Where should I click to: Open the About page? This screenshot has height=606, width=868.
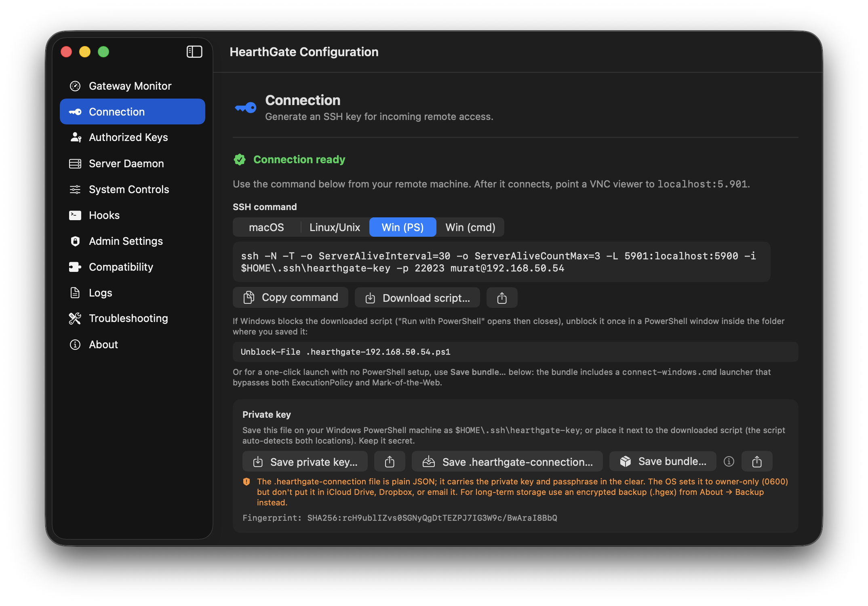click(x=132, y=344)
